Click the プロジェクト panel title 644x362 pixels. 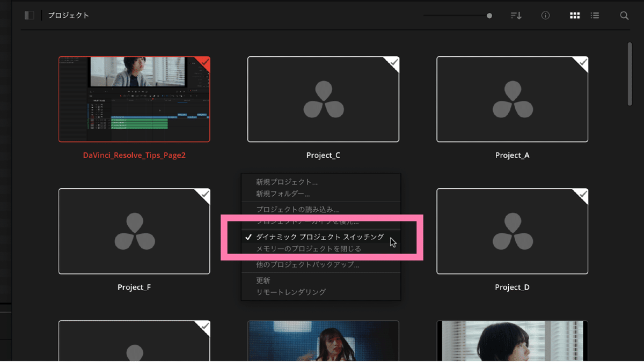click(68, 16)
